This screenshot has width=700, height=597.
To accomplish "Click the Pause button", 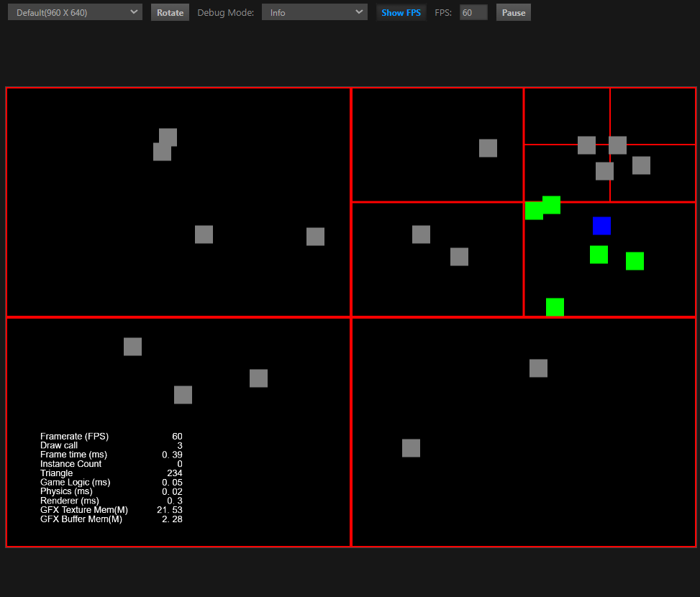I will click(514, 12).
